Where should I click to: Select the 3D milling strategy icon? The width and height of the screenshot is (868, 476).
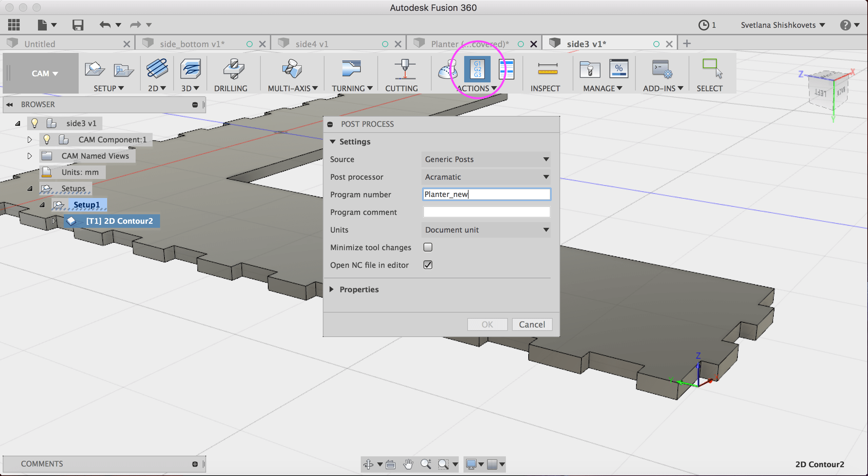191,68
